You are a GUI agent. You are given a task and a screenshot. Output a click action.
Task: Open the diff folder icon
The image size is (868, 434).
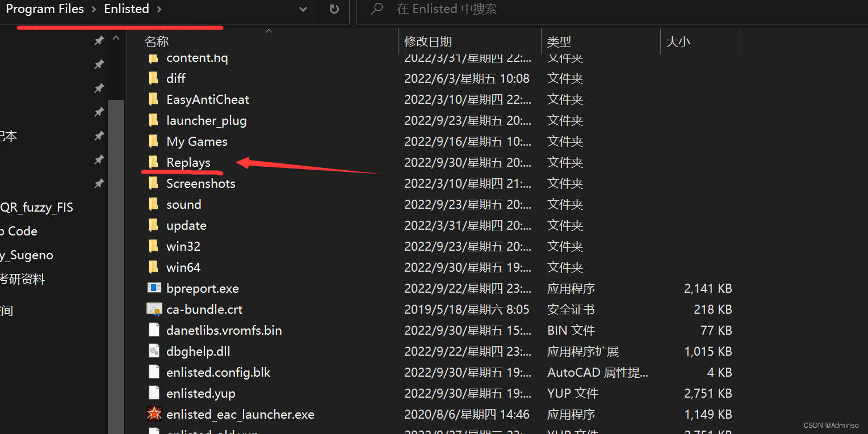point(153,78)
